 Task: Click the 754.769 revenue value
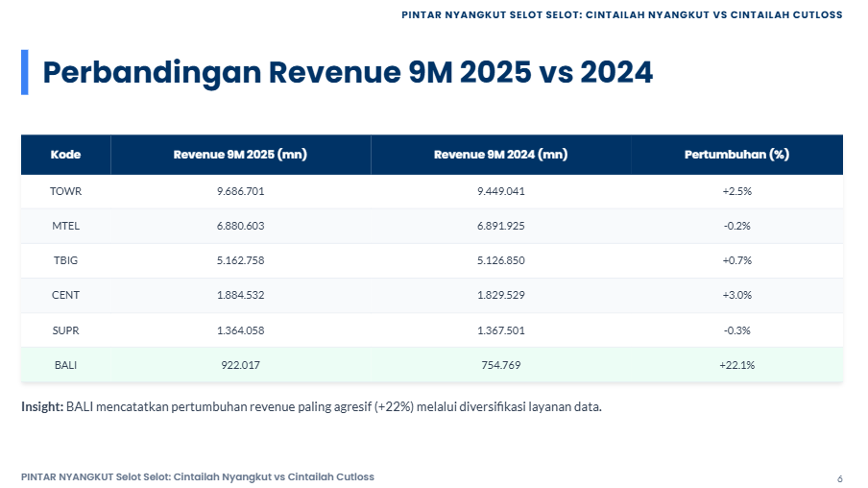[x=501, y=365]
